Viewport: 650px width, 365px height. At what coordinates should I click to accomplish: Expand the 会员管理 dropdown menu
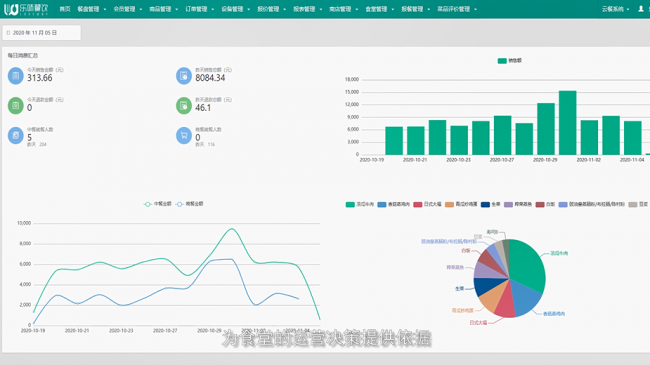point(128,9)
